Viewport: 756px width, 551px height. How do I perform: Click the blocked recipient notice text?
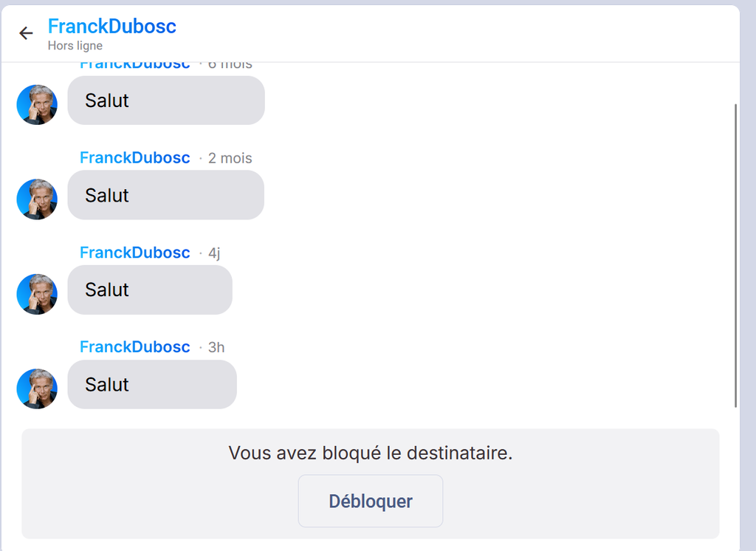(371, 453)
